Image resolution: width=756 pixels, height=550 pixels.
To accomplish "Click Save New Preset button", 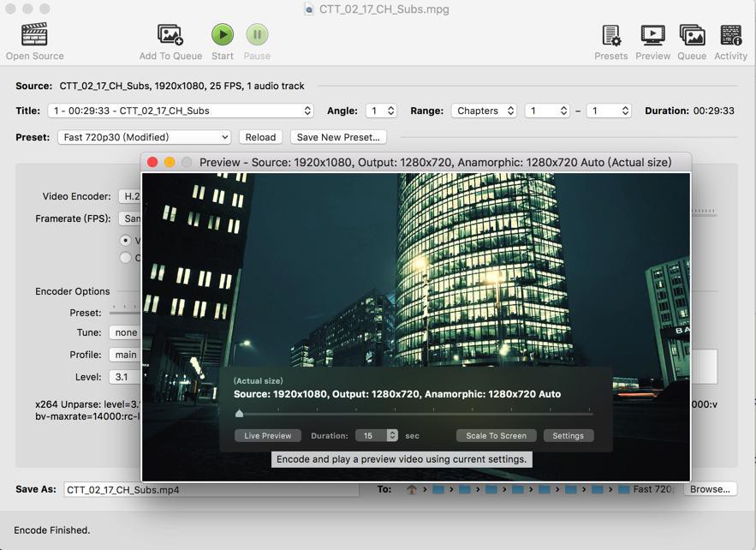I will (338, 137).
